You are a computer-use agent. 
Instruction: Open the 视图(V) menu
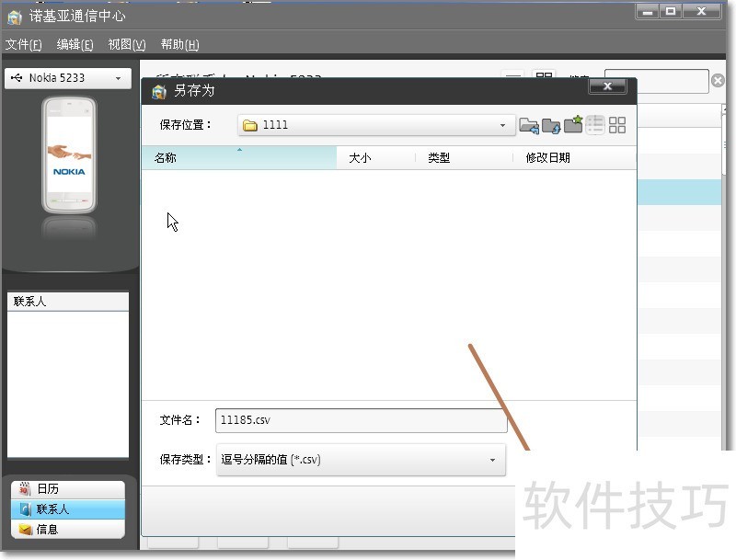tap(127, 44)
